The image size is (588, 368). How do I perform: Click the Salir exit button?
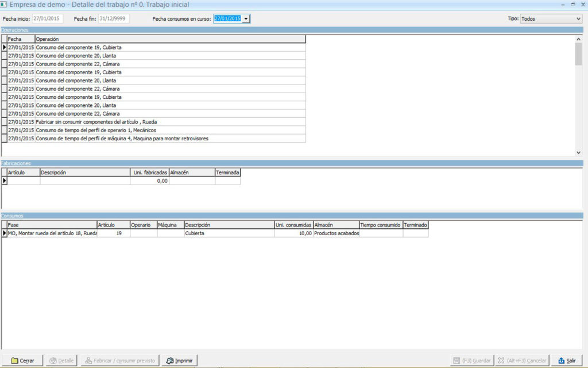click(566, 361)
